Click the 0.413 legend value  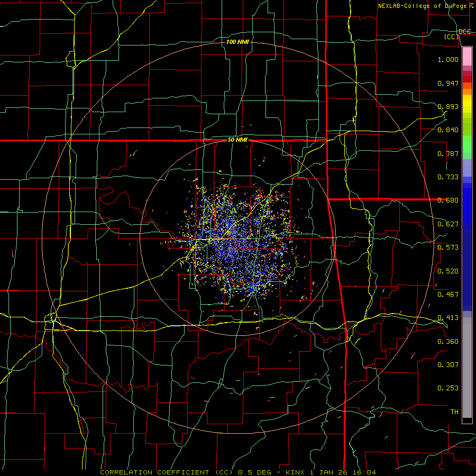(448, 318)
